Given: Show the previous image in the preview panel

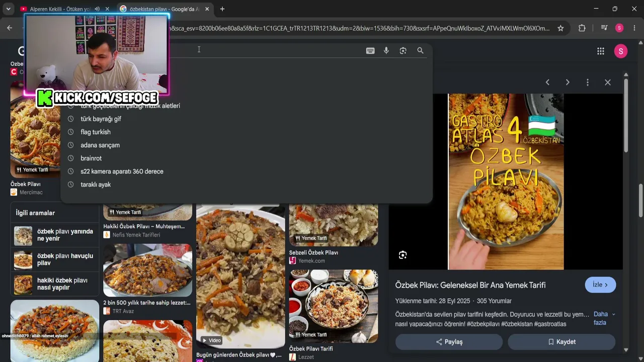Looking at the screenshot, I should point(547,82).
